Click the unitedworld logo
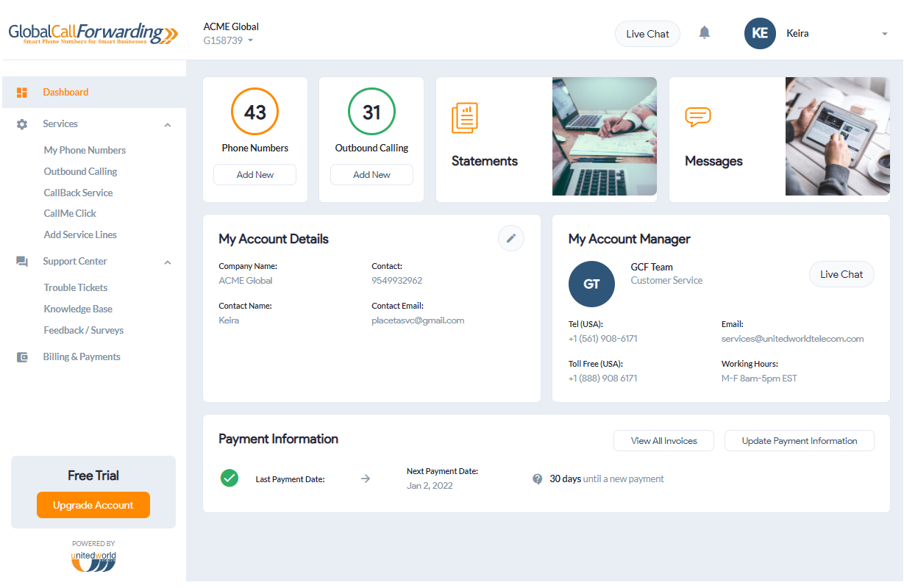Viewport: 904px width, 588px height. point(93,561)
